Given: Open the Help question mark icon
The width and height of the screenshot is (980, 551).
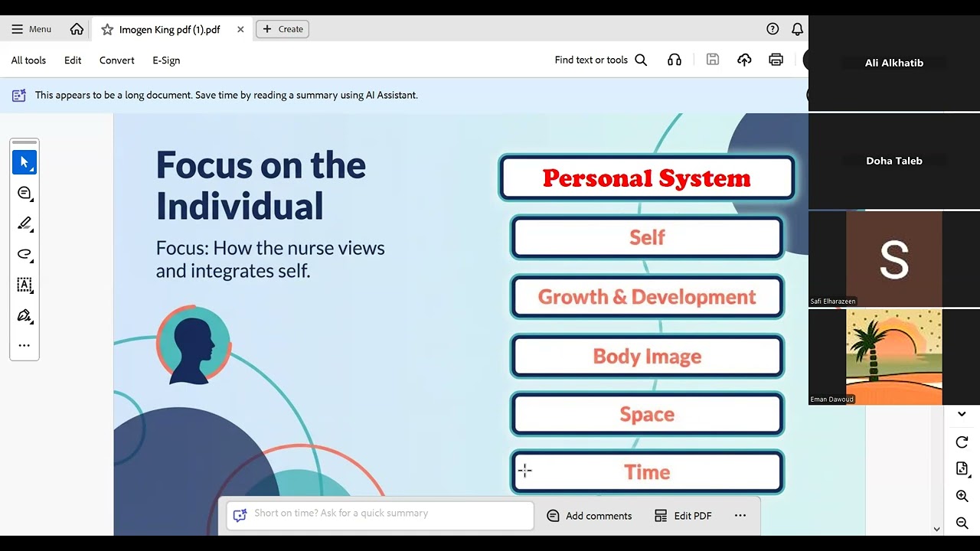Looking at the screenshot, I should click(773, 29).
